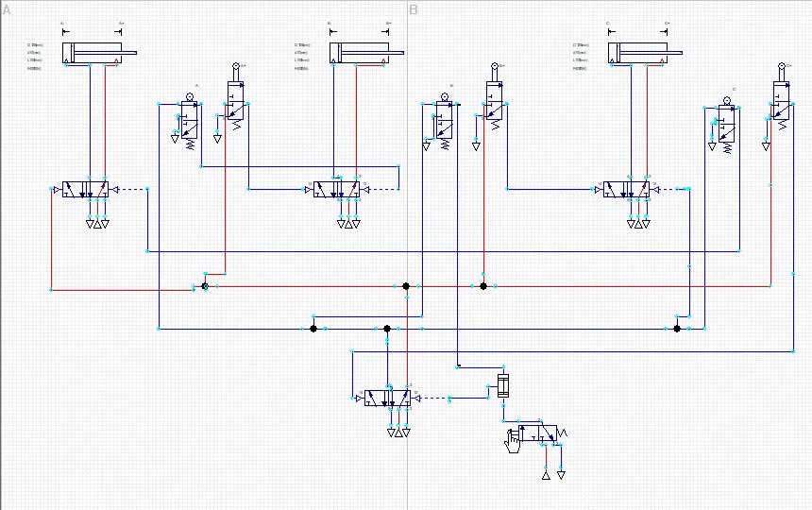
Task: Click the C- limit mark above cylinder C
Action: pos(612,31)
